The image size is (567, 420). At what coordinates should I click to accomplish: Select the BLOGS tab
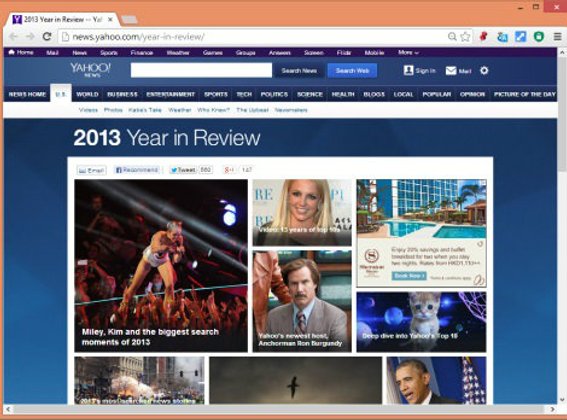tap(374, 94)
